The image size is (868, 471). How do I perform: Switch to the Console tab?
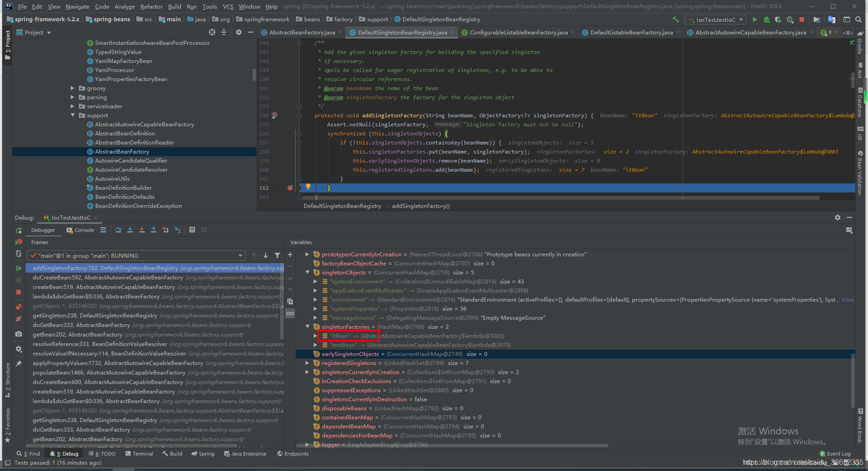tap(80, 230)
